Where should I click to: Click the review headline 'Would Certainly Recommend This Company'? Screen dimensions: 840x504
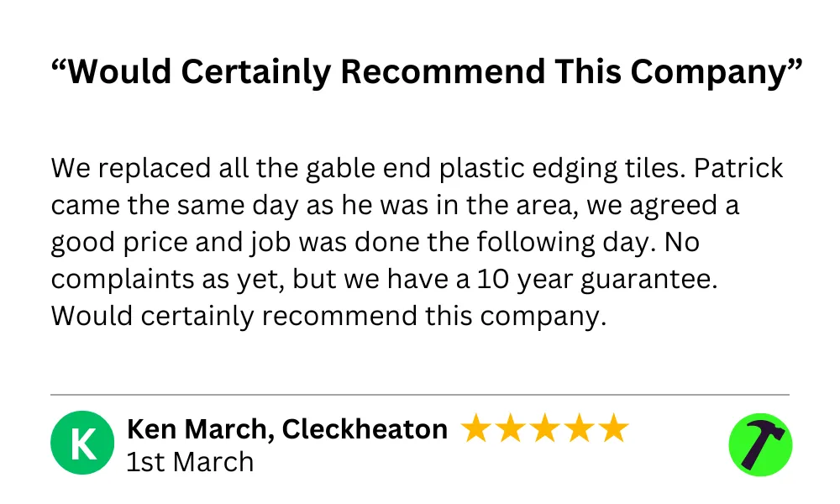[427, 73]
